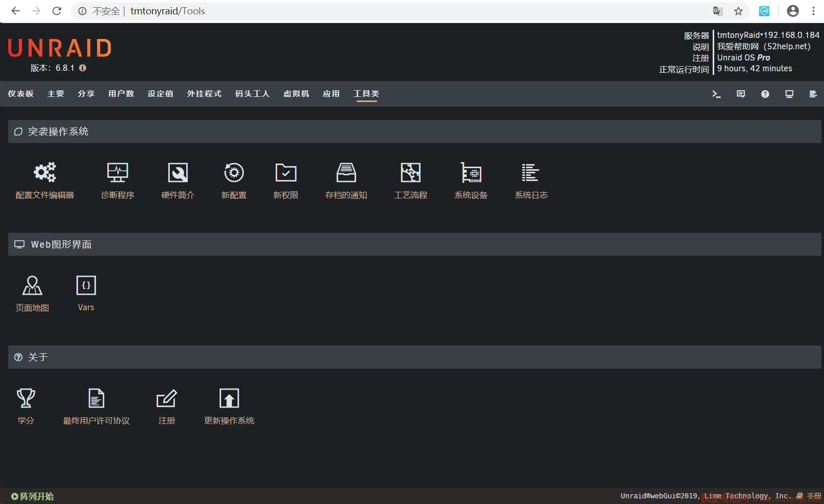Go to the 虚拟机 virtual machines tab
Screen dimensions: 824x504
296,94
